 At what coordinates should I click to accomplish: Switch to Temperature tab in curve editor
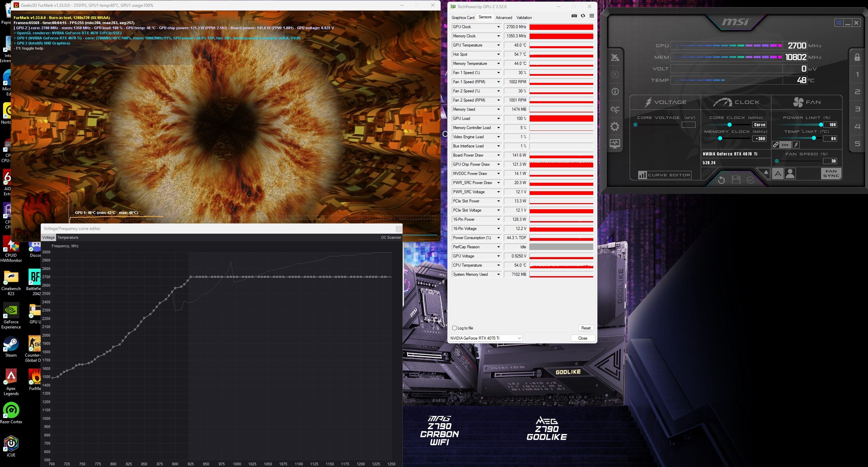pyautogui.click(x=68, y=237)
